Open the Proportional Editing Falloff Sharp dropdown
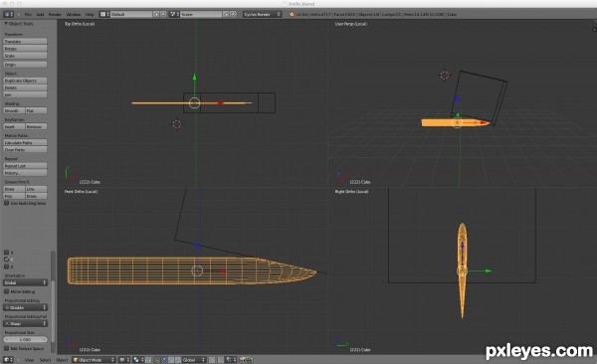The width and height of the screenshot is (597, 364). tap(26, 323)
